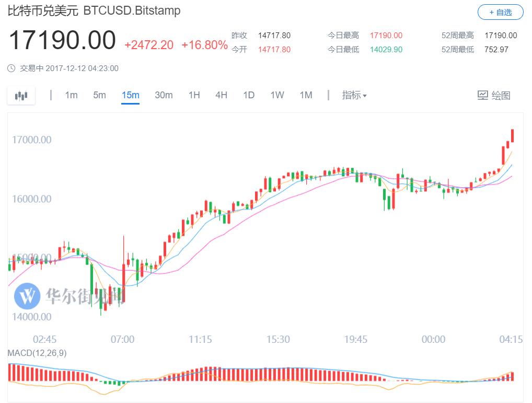The width and height of the screenshot is (532, 403).
Task: Click the 昨收 value 14717.80
Action: (274, 36)
